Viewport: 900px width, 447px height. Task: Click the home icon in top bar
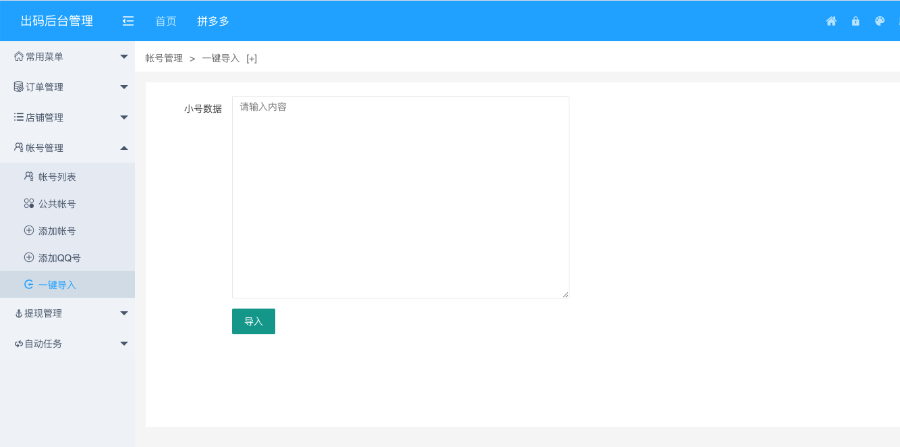tap(831, 21)
